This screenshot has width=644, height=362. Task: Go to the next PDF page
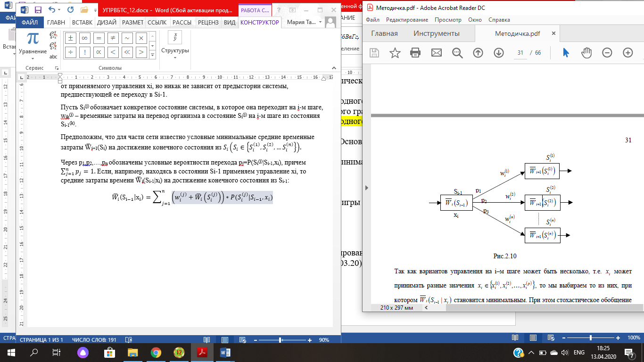coord(499,53)
